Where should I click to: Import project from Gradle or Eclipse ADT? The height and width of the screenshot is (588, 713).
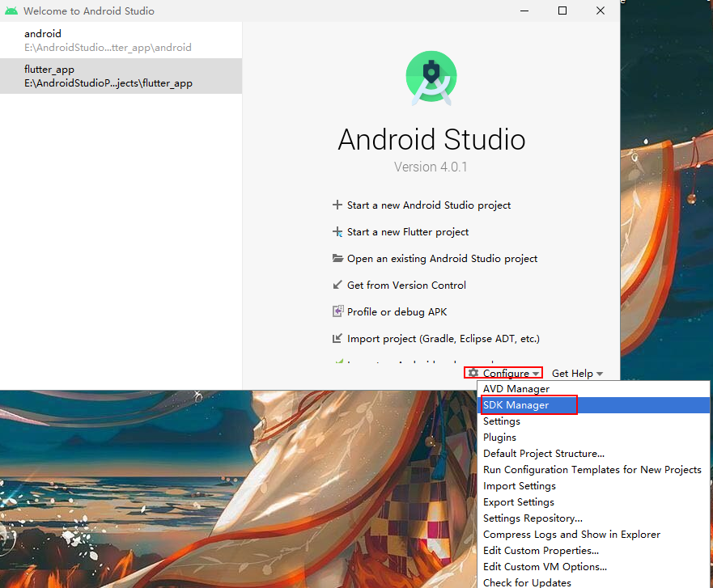tap(443, 339)
